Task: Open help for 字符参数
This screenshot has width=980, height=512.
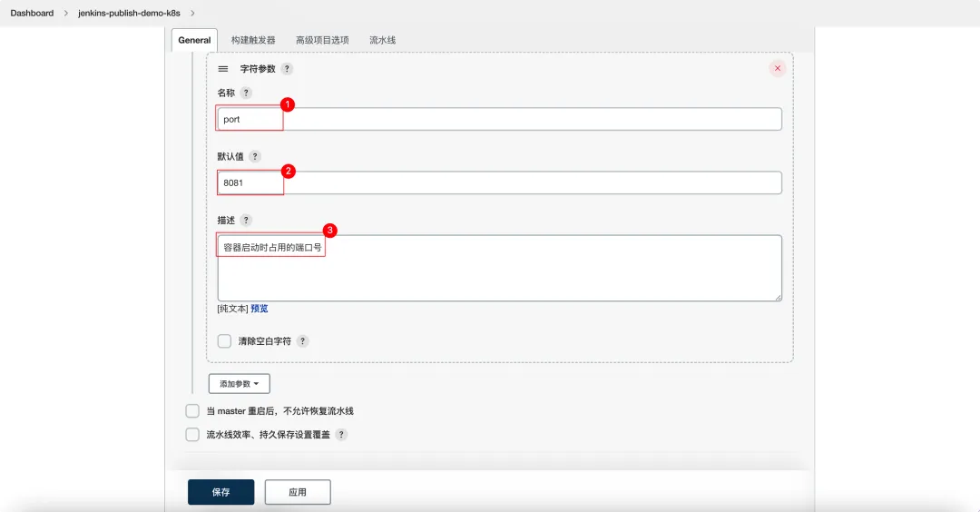Action: pyautogui.click(x=287, y=69)
